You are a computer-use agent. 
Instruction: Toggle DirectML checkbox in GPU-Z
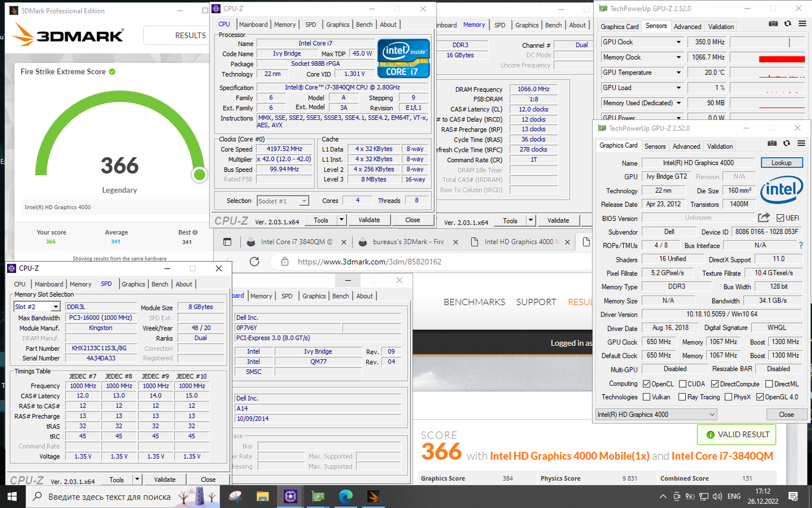tap(769, 384)
